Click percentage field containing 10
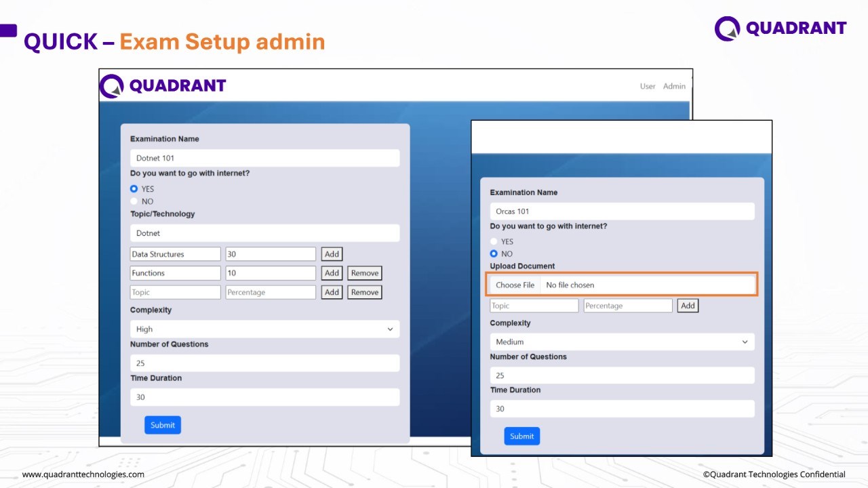 point(271,273)
